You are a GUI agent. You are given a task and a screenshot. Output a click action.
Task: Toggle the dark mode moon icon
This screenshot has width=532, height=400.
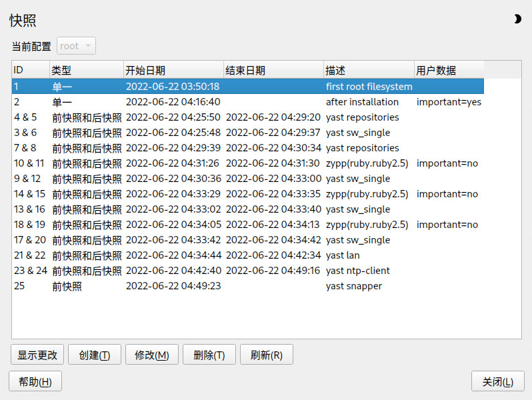tap(517, 19)
